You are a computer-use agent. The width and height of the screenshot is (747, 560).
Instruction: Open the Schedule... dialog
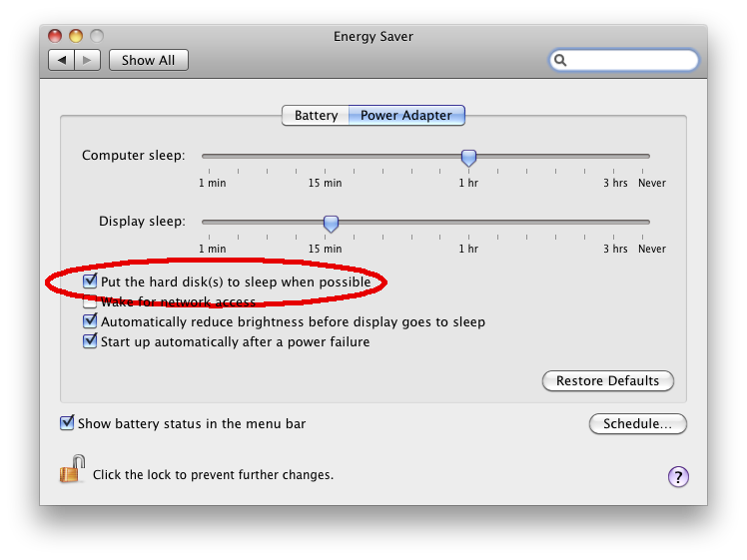(637, 424)
